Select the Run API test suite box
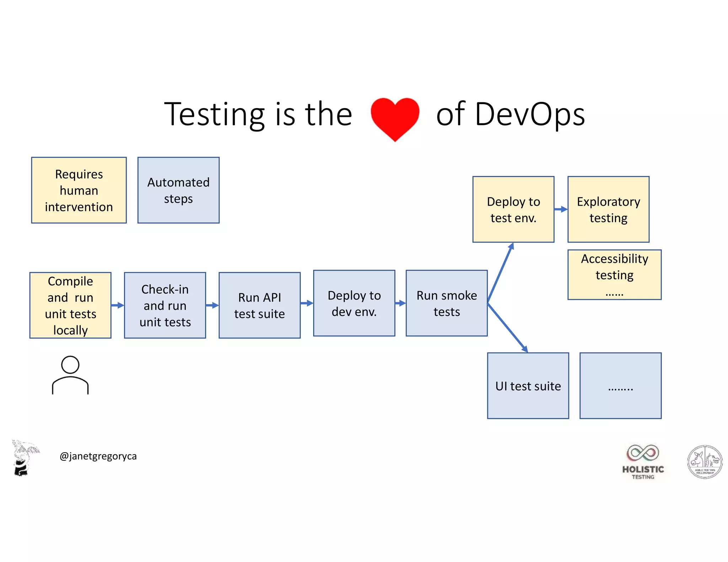Screen dimensions: 728x562 259,305
